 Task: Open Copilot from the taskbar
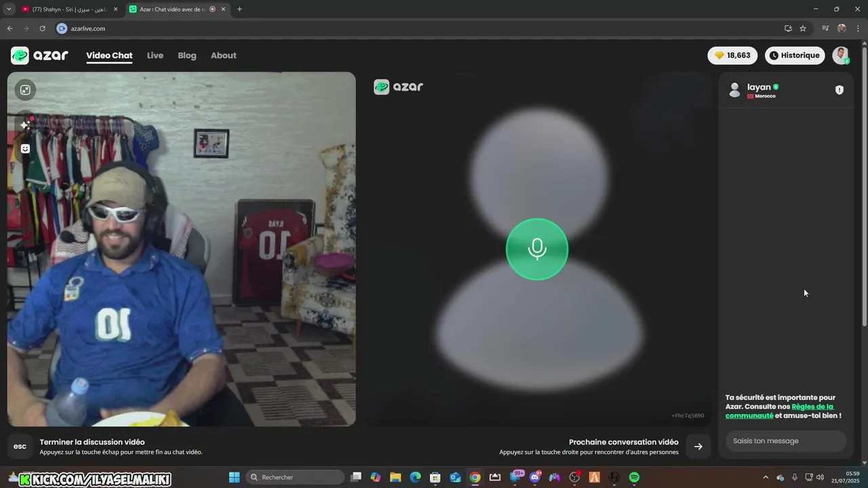(x=376, y=477)
